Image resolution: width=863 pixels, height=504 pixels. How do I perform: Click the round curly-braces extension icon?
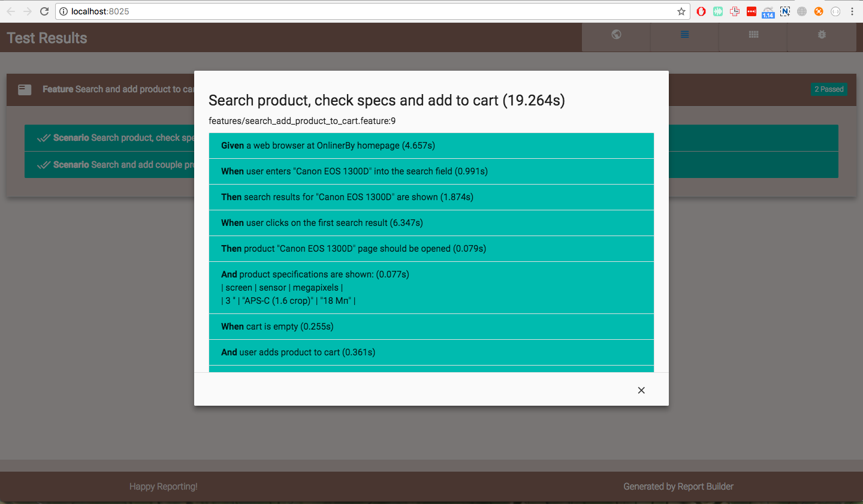[x=835, y=11]
